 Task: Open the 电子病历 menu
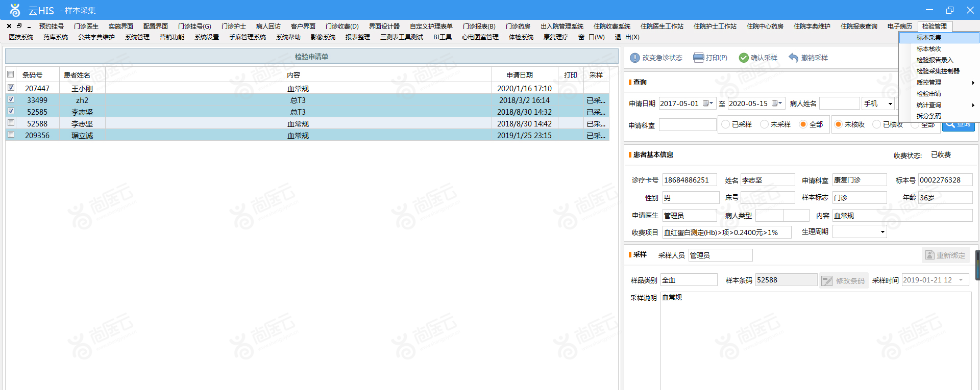(x=900, y=26)
